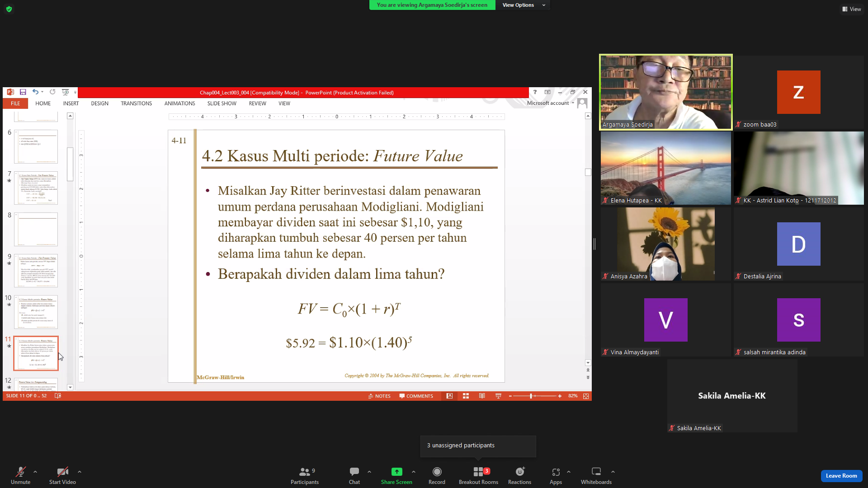Click the PowerPoint save icon
The width and height of the screenshot is (868, 488).
pyautogui.click(x=23, y=92)
